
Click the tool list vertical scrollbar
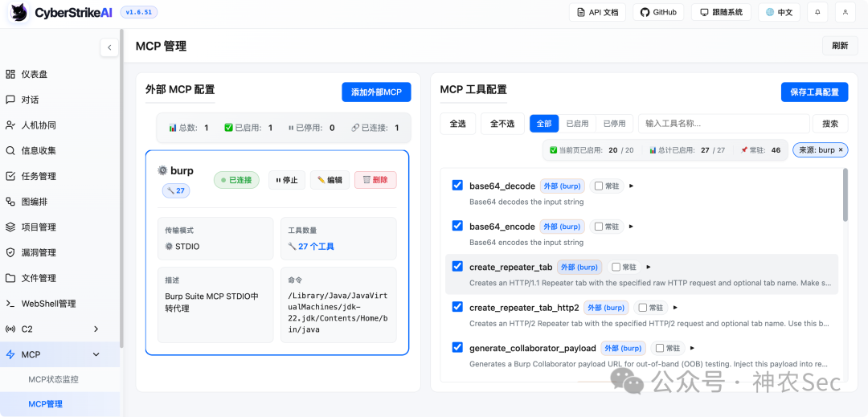(845, 194)
